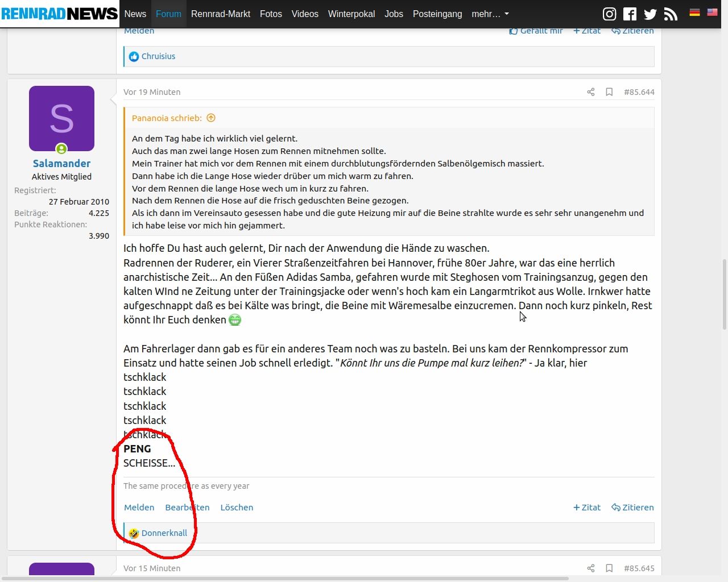Bookmark post #85.644
Image resolution: width=728 pixels, height=582 pixels.
[x=609, y=92]
